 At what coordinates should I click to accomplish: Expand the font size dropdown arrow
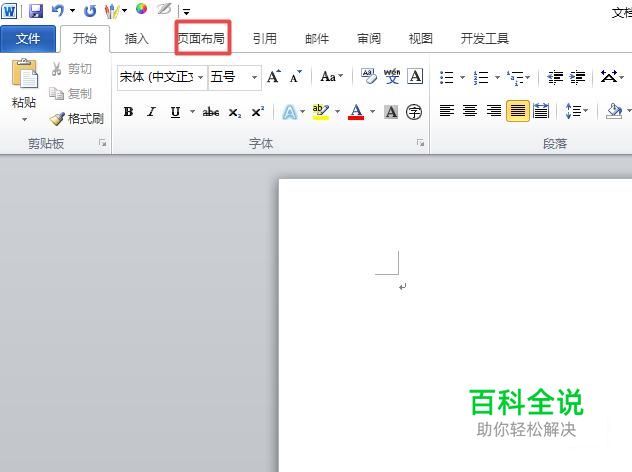pos(254,77)
